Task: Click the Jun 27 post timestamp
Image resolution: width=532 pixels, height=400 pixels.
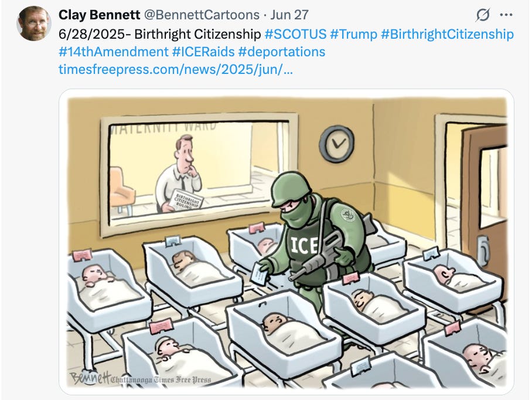Action: tap(289, 15)
